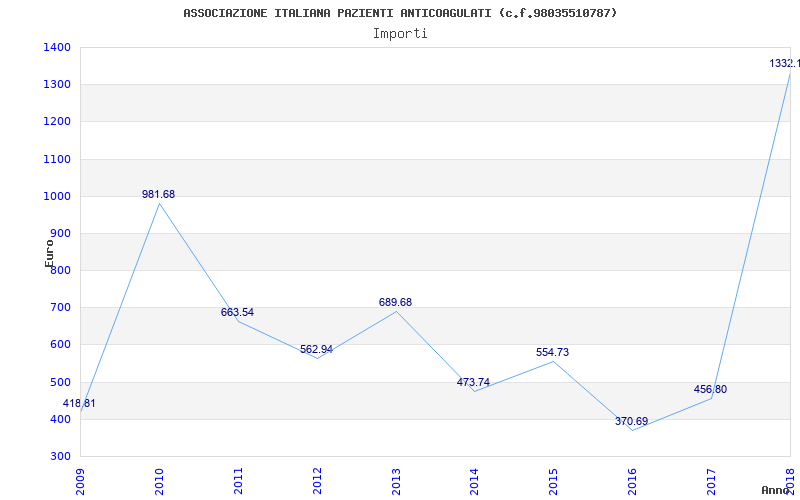Click the 2016 x-axis year
800x500 pixels.
[x=633, y=481]
